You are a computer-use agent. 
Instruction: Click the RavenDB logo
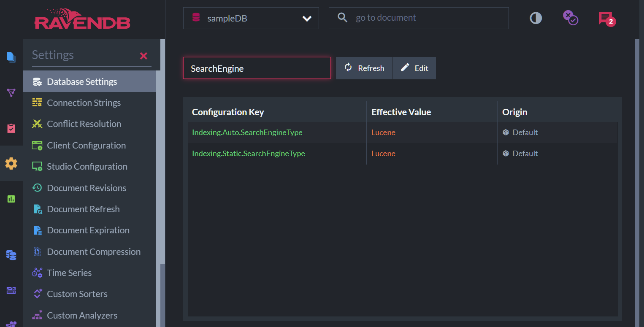click(82, 19)
